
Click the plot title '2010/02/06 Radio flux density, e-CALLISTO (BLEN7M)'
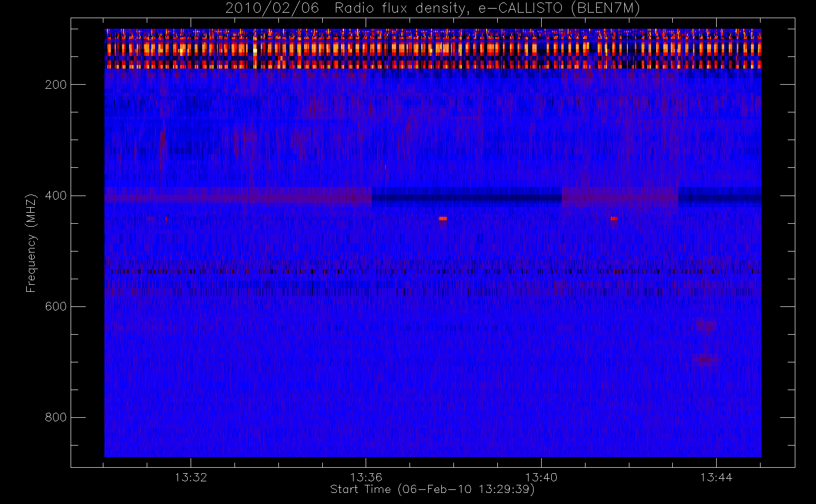(x=433, y=9)
